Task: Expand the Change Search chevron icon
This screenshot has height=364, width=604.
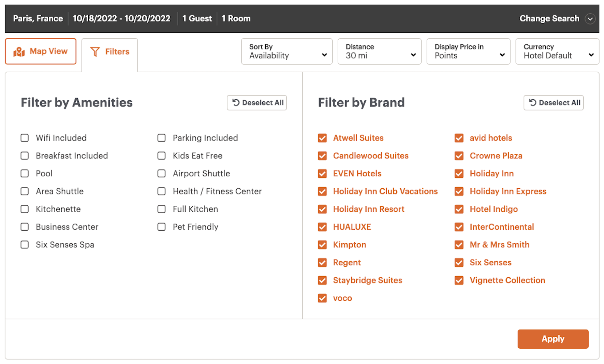Action: (590, 19)
